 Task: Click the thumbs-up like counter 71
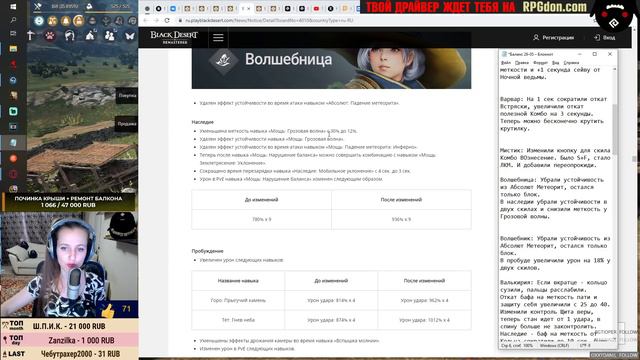click(117, 310)
